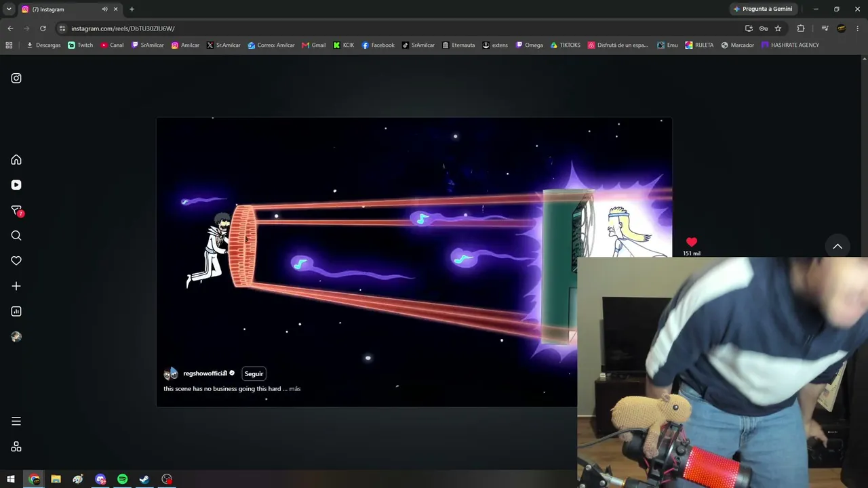Click regshowofficial's profile picture
The image size is (868, 488).
pos(171,373)
